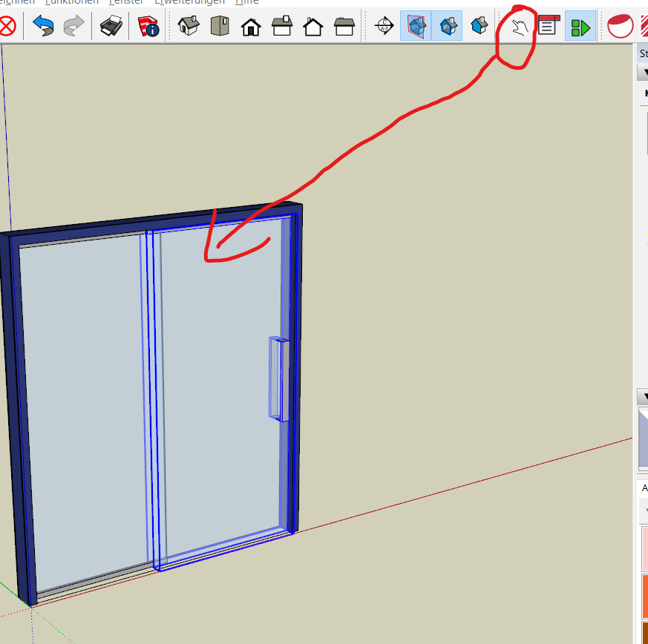
Task: Click the Undo arrow icon
Action: pos(43,27)
